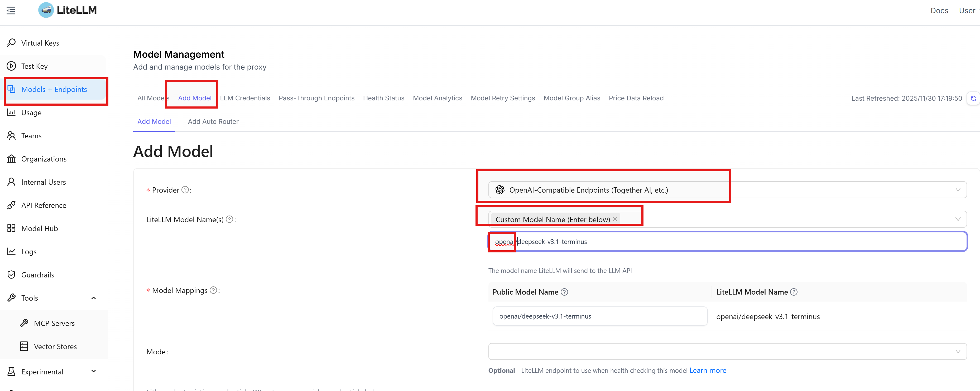Screen dimensions: 980x391
Task: Click help icon next to LiteLLM Model Name(s)
Action: point(229,219)
